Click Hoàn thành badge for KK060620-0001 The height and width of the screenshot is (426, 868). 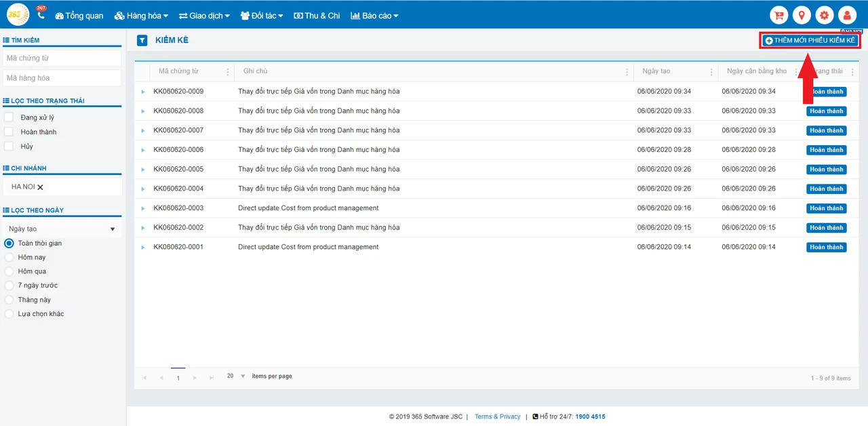point(826,248)
